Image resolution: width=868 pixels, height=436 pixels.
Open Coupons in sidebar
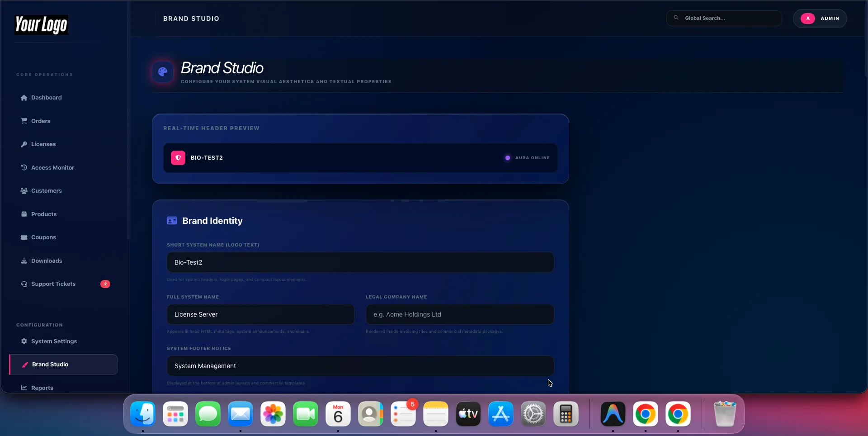(63, 237)
